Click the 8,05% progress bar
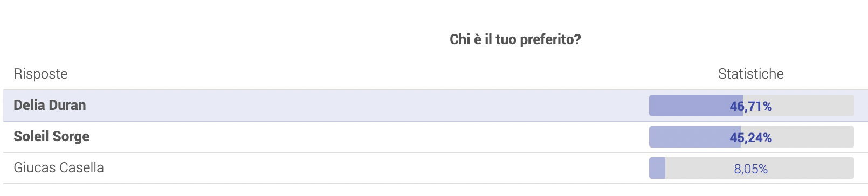This screenshot has height=196, width=868. pos(751,168)
